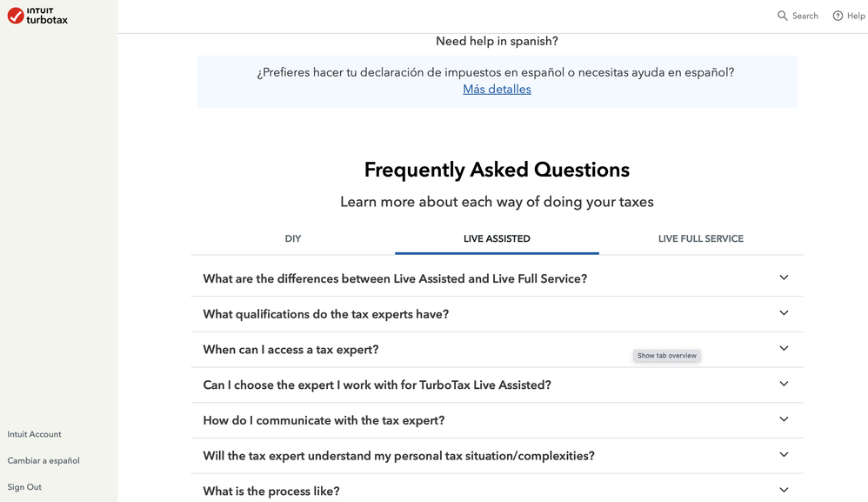Click the Help question mark icon

pos(838,16)
